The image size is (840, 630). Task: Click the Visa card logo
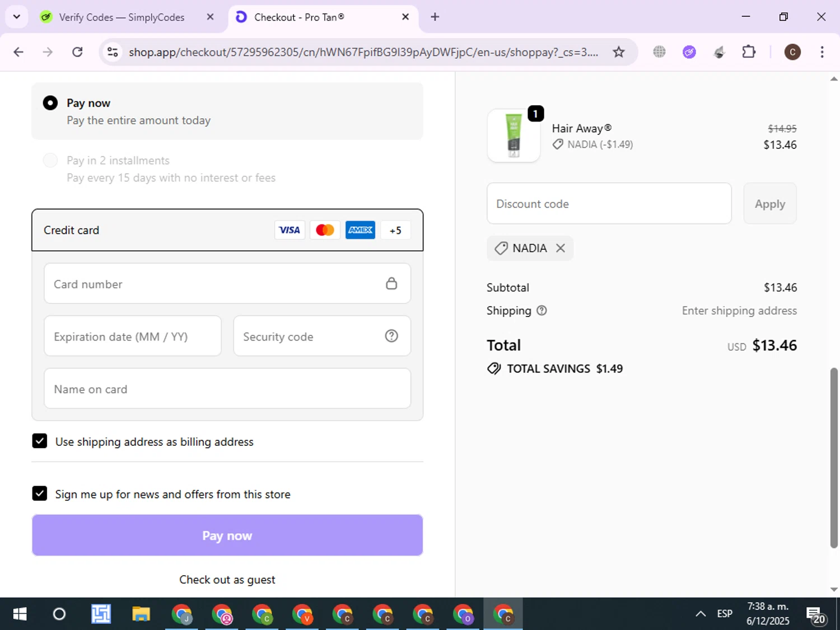tap(290, 230)
